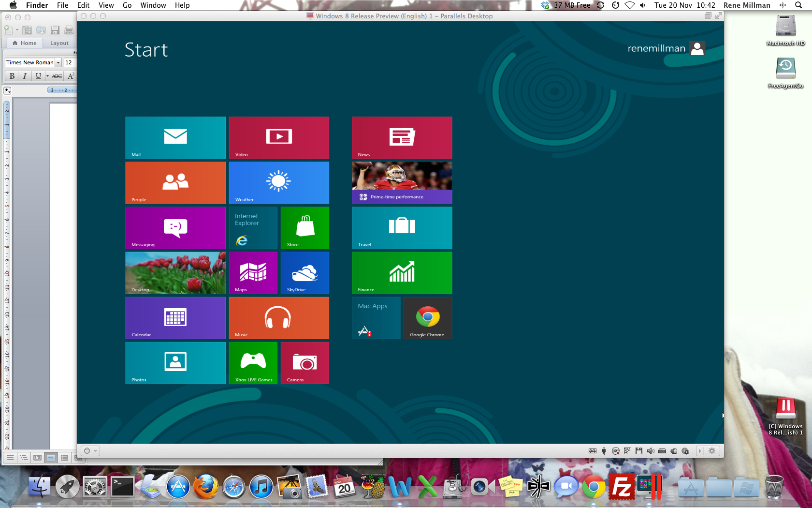Click Word's template gallery icon
The width and height of the screenshot is (812, 508).
pos(28,30)
